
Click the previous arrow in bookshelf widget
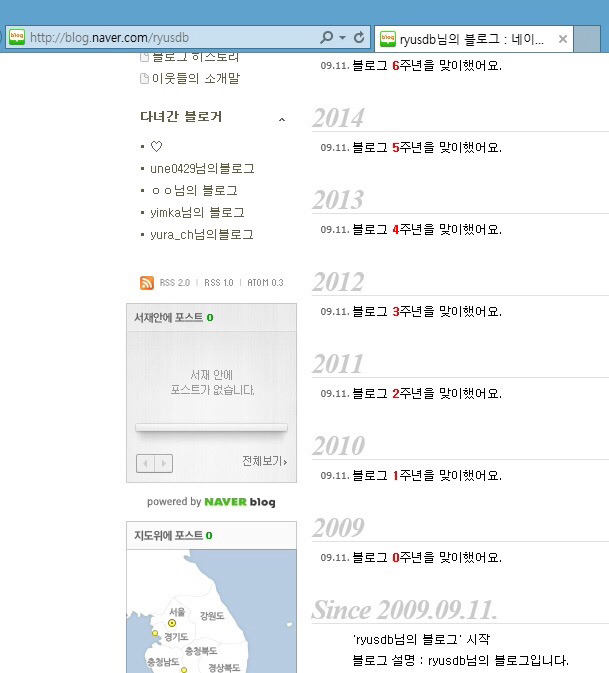145,464
